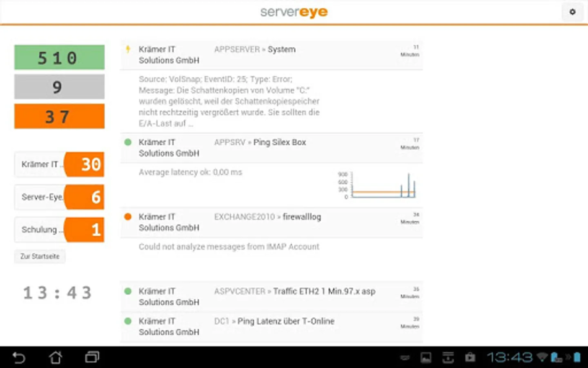Tap the 13:43 clock on the left panel
The width and height of the screenshot is (588, 368).
[57, 293]
